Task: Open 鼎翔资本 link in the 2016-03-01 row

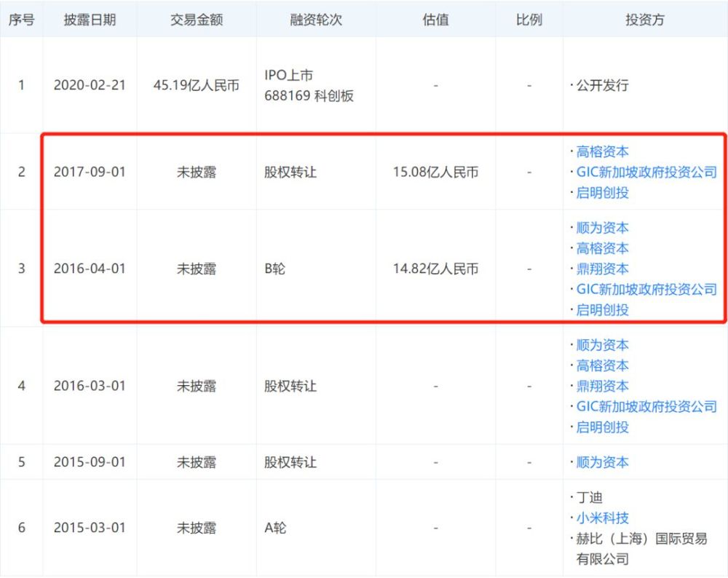Action: (x=602, y=386)
